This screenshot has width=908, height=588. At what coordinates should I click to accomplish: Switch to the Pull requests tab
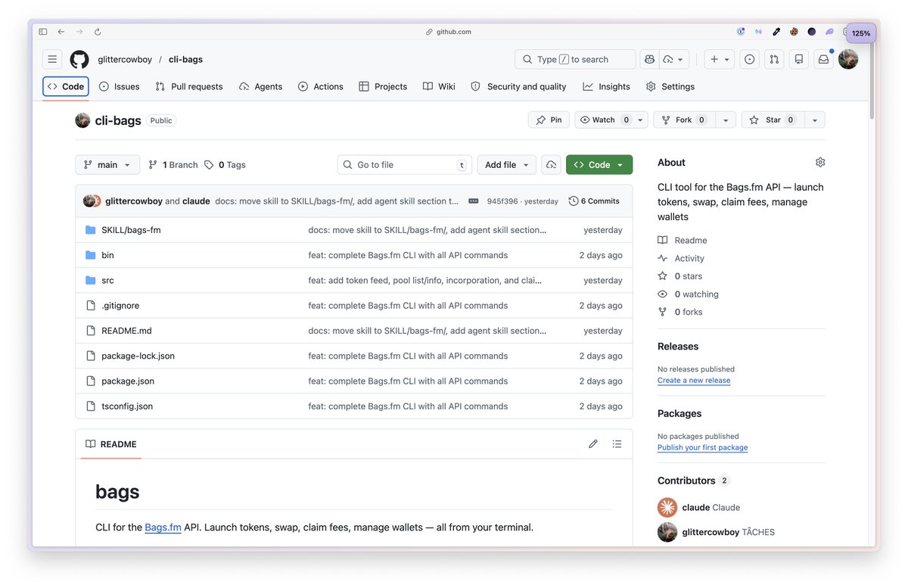pyautogui.click(x=189, y=86)
